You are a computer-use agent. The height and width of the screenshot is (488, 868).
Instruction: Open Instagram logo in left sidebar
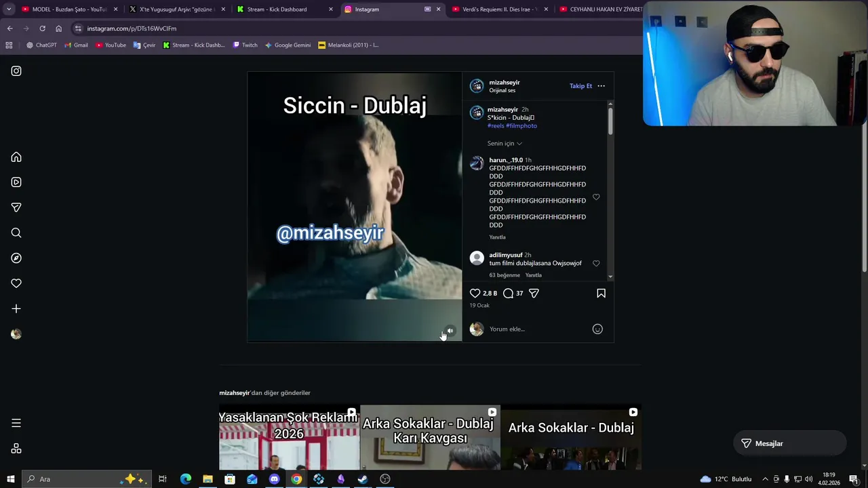[16, 70]
